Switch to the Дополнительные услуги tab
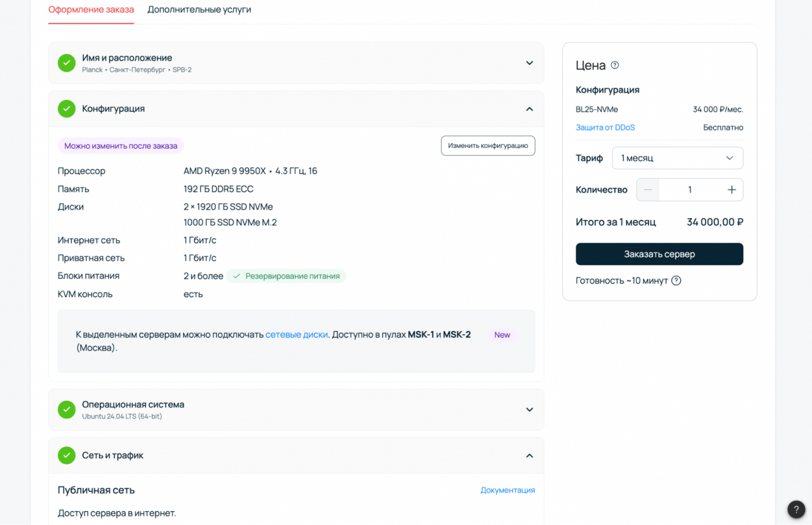Image resolution: width=812 pixels, height=525 pixels. click(x=199, y=10)
